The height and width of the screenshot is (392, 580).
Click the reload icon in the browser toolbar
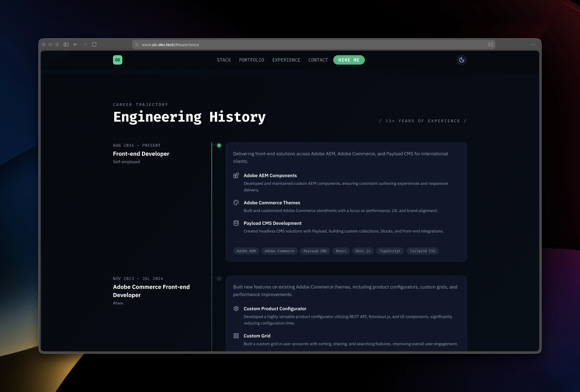click(x=94, y=44)
